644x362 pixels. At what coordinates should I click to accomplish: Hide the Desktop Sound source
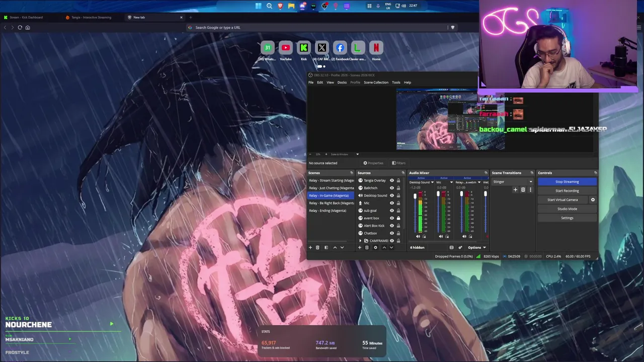point(392,196)
